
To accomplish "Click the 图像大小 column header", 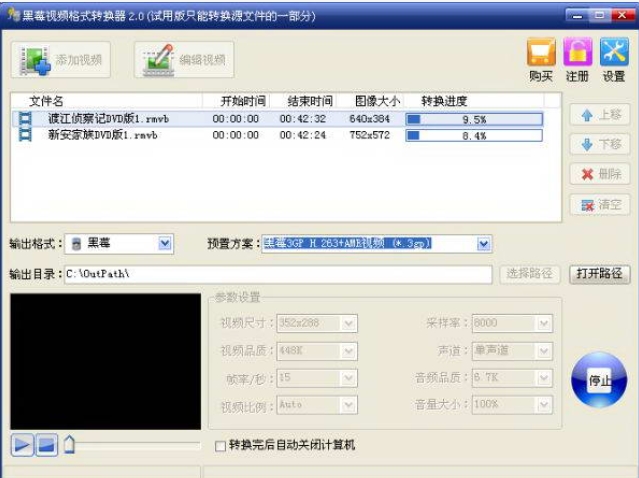I will (x=370, y=101).
